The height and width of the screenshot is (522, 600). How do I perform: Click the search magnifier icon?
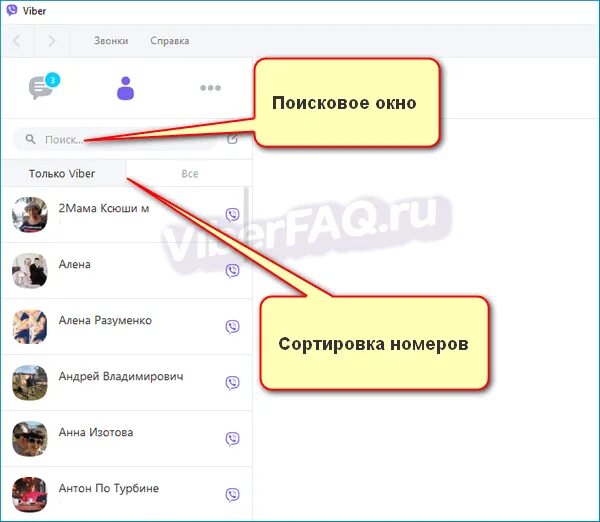coord(30,139)
